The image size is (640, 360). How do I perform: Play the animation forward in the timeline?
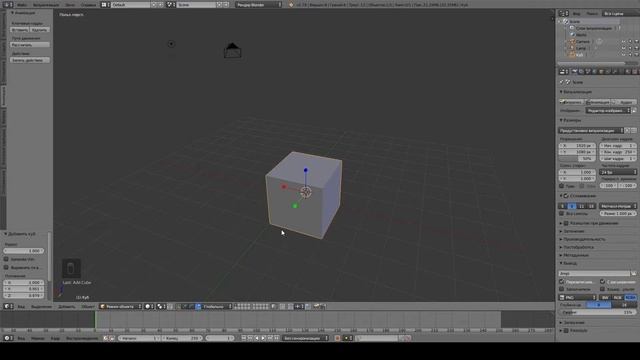[263, 338]
